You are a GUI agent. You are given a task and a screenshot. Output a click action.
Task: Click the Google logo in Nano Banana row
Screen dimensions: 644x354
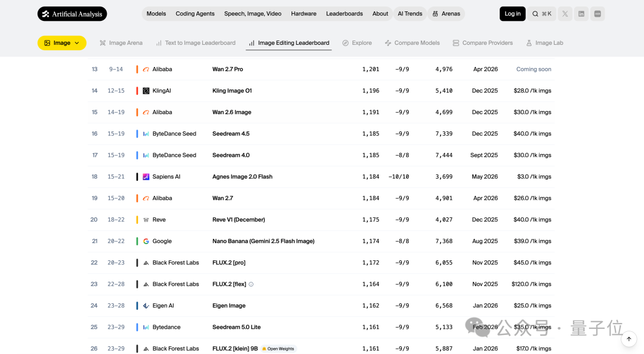pyautogui.click(x=146, y=241)
